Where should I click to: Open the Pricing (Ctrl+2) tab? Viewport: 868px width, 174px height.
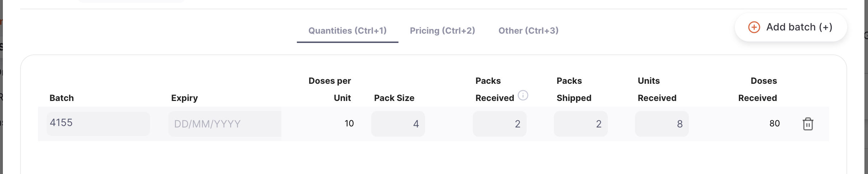click(442, 31)
